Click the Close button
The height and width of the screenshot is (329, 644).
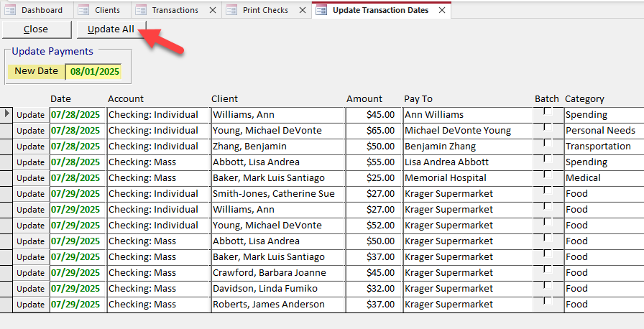point(36,29)
